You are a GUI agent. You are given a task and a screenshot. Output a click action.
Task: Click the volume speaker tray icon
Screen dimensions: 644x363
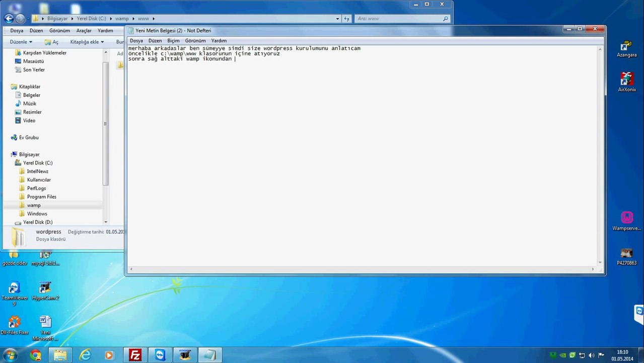pyautogui.click(x=591, y=355)
